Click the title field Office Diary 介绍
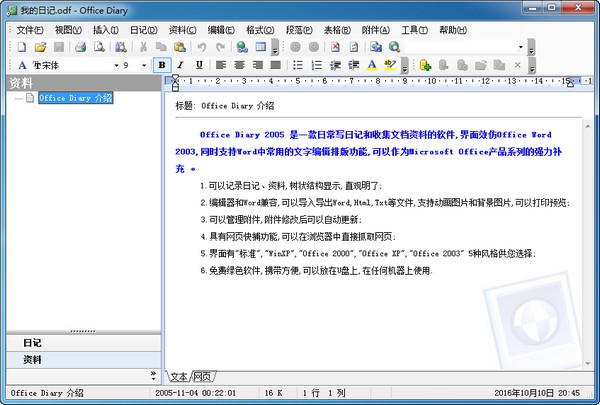This screenshot has height=405, width=600. point(238,106)
